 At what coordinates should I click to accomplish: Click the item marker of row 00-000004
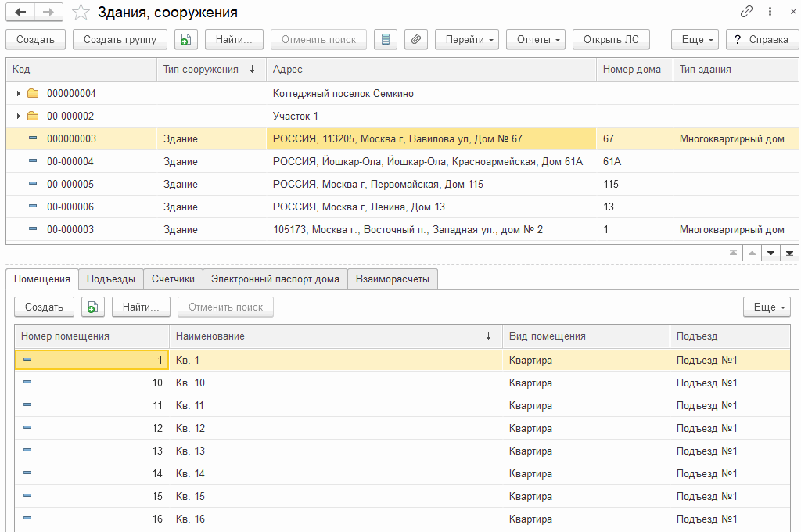(33, 161)
